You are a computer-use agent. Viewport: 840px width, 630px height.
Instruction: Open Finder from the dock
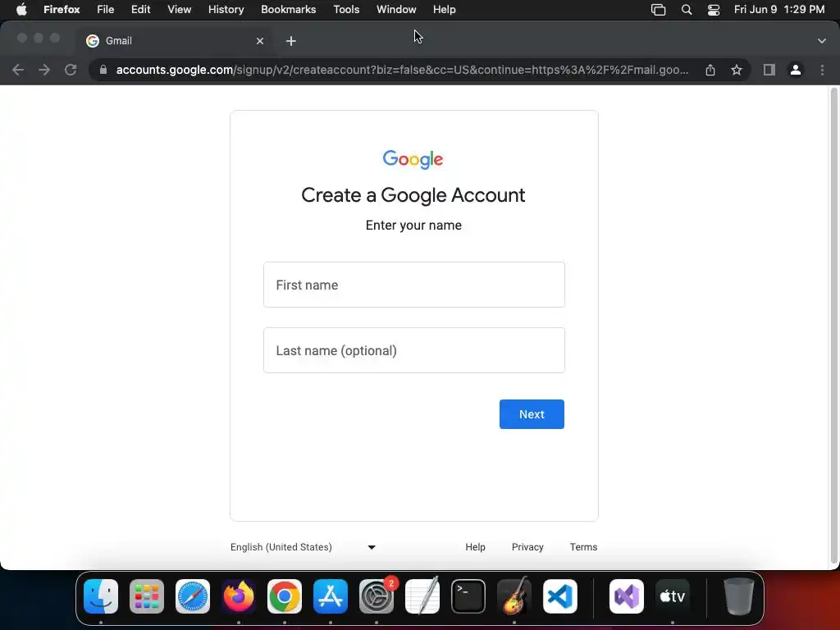(101, 596)
